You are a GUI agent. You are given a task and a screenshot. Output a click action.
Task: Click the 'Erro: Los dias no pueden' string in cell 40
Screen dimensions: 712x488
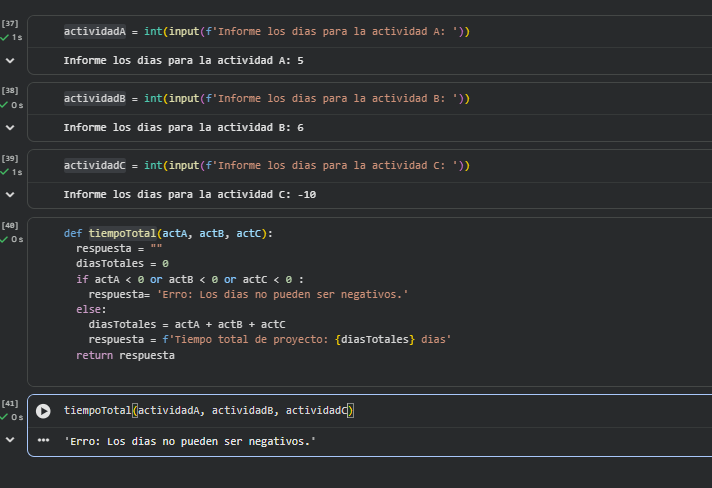click(282, 295)
